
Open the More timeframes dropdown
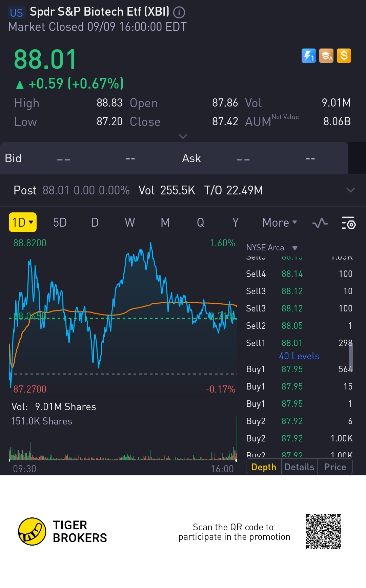pos(280,223)
